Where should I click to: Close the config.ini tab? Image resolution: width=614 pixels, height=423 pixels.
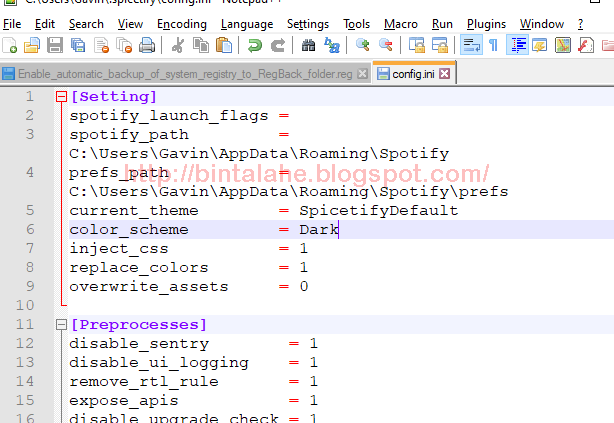click(444, 74)
